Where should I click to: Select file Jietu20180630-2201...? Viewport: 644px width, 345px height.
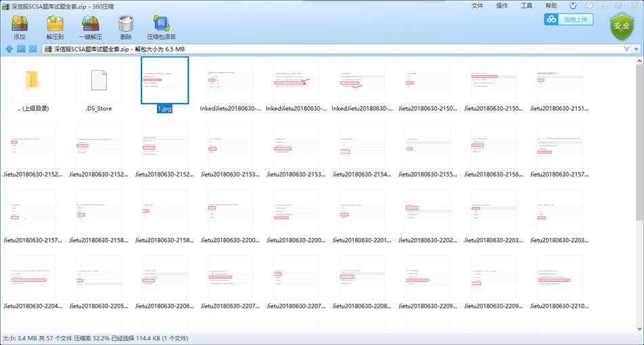pyautogui.click(x=362, y=216)
